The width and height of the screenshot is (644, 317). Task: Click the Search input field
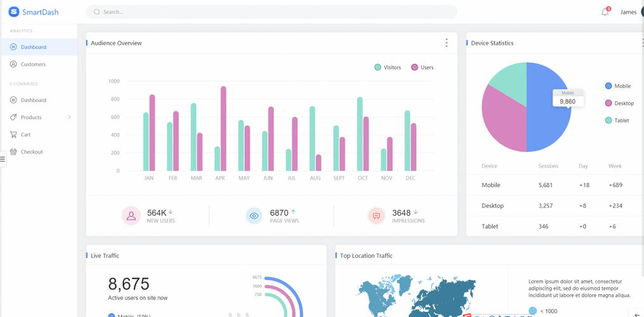click(x=273, y=12)
